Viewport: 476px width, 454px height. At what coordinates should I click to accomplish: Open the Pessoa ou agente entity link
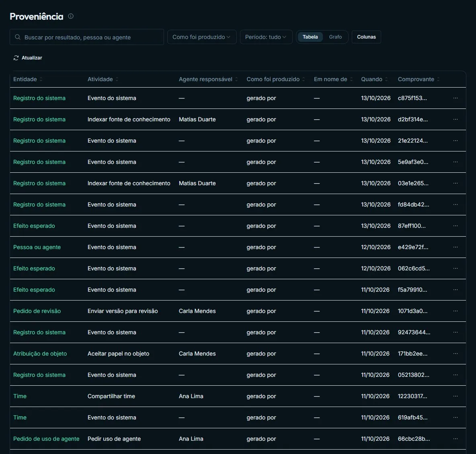pyautogui.click(x=37, y=247)
